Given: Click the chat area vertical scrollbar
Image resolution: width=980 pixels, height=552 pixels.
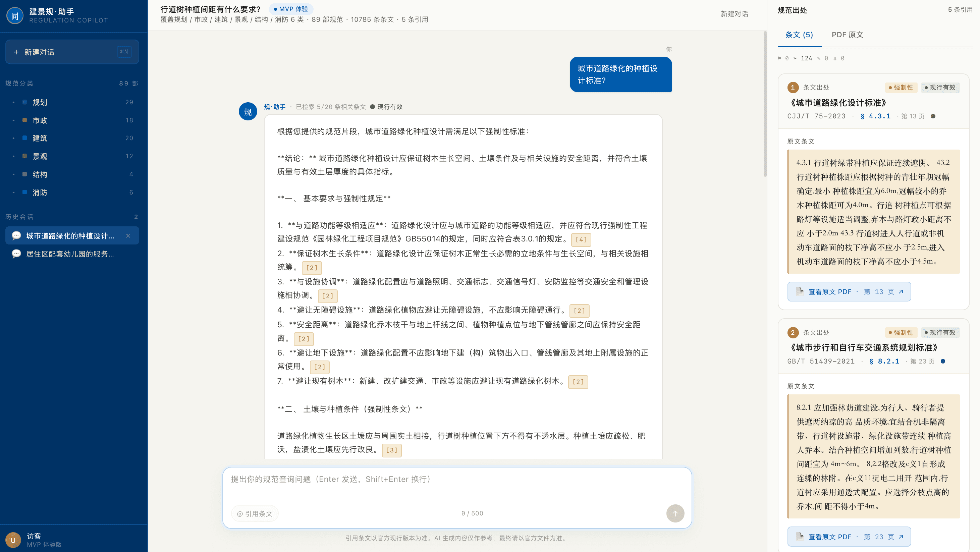Looking at the screenshot, I should [x=765, y=104].
